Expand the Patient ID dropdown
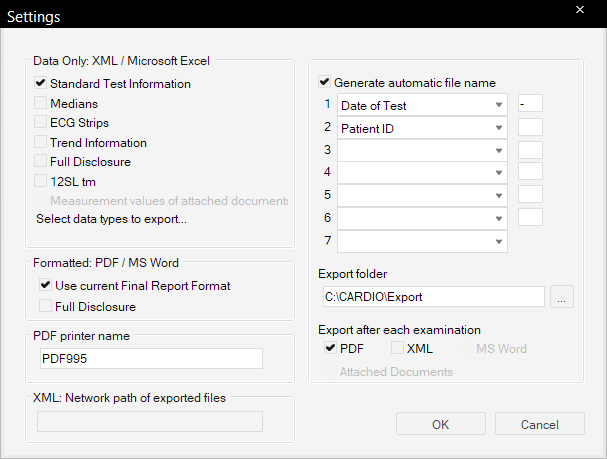 click(x=498, y=128)
